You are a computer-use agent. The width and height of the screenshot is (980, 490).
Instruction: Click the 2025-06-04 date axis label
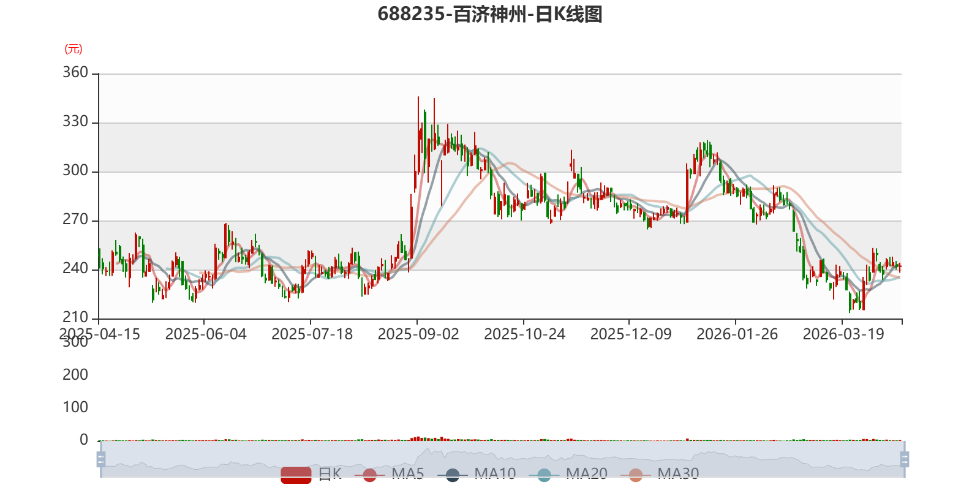(206, 334)
